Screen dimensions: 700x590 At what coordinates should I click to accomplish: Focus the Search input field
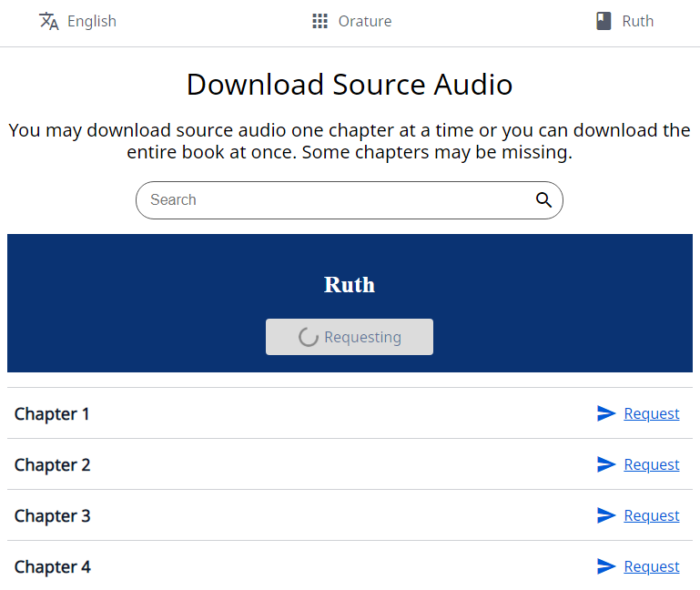coord(350,200)
